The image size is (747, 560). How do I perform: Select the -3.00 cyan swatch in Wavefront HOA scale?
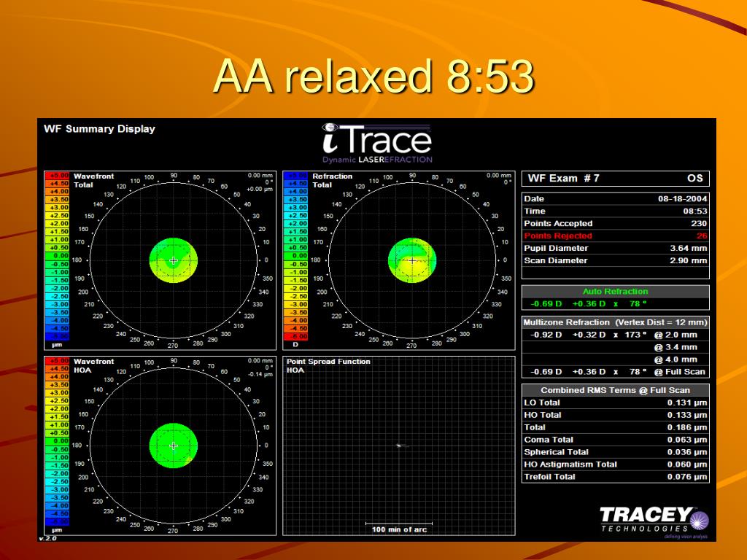57,489
